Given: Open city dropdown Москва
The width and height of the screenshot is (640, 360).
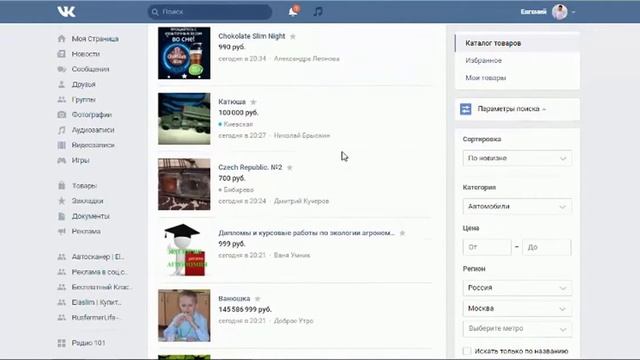Looking at the screenshot, I should [517, 309].
